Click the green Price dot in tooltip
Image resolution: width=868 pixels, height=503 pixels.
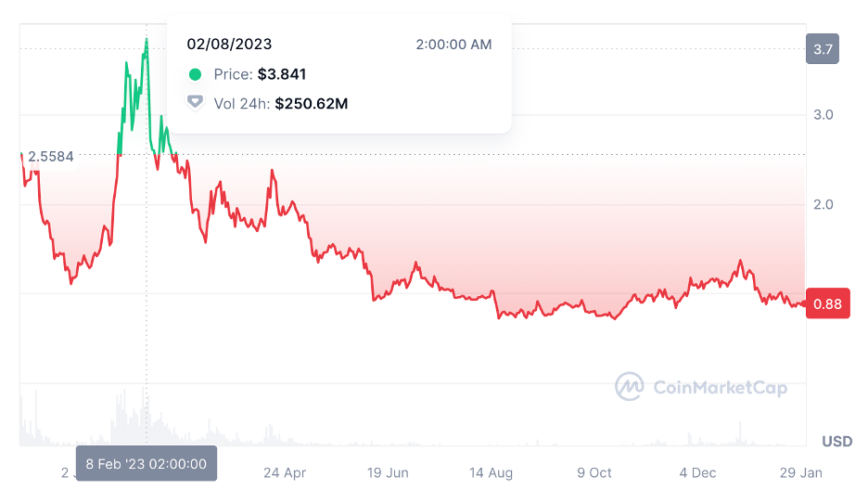195,74
